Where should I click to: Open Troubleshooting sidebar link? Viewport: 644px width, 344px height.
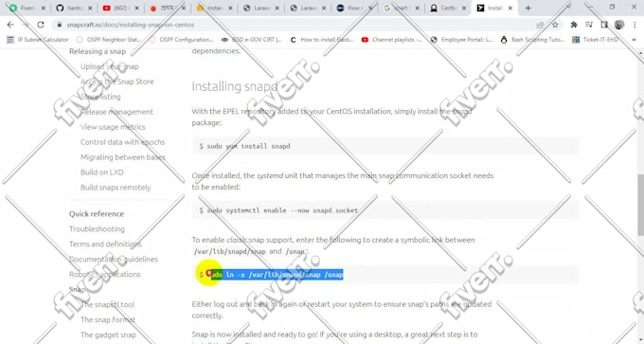coord(97,229)
